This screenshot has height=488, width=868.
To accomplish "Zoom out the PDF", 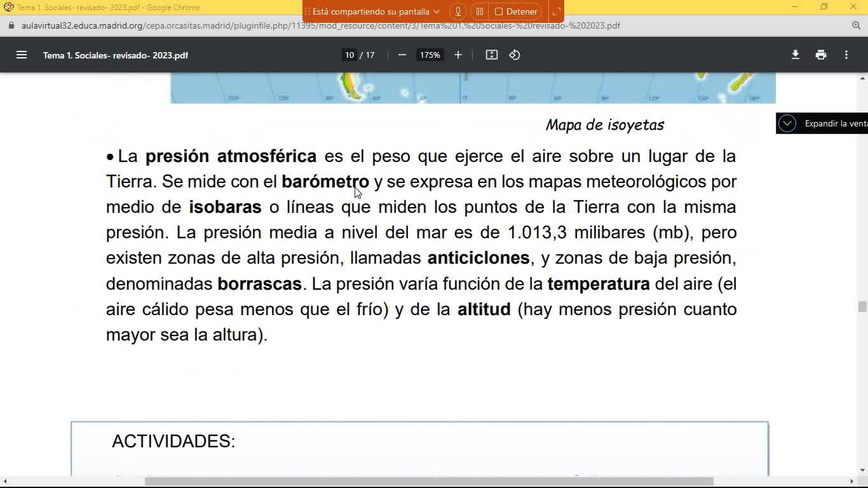I will [402, 55].
